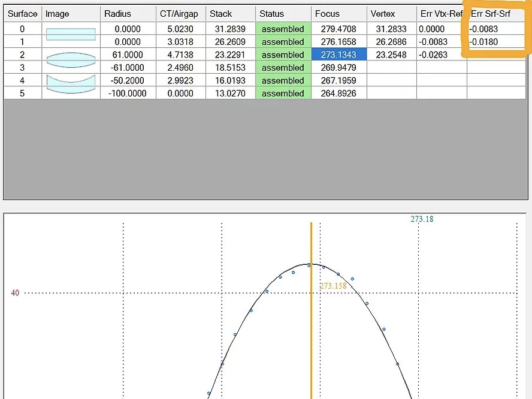Click stack value 18.5153
Image resolution: width=532 pixels, height=399 pixels.
[231, 68]
